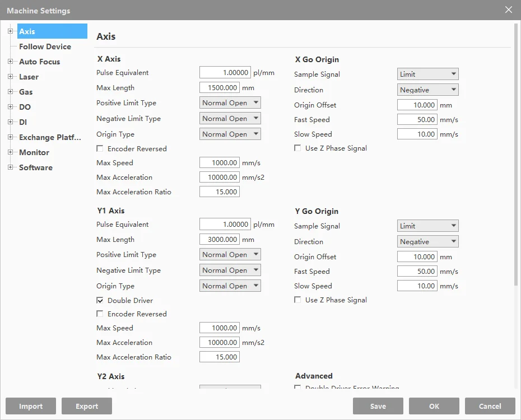The width and height of the screenshot is (521, 420).
Task: Enable X Axis Encoder Reversed checkbox
Action: [x=100, y=149]
